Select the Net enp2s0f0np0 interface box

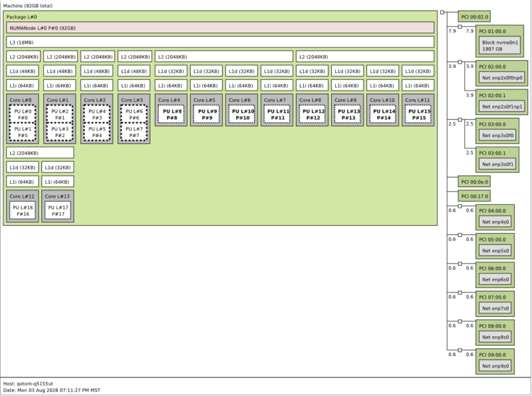point(502,78)
